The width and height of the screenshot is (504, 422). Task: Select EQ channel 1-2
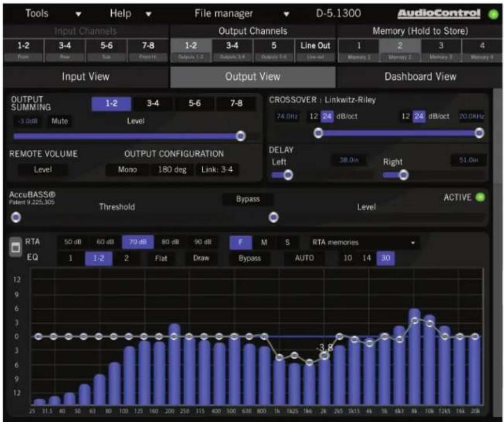98,258
